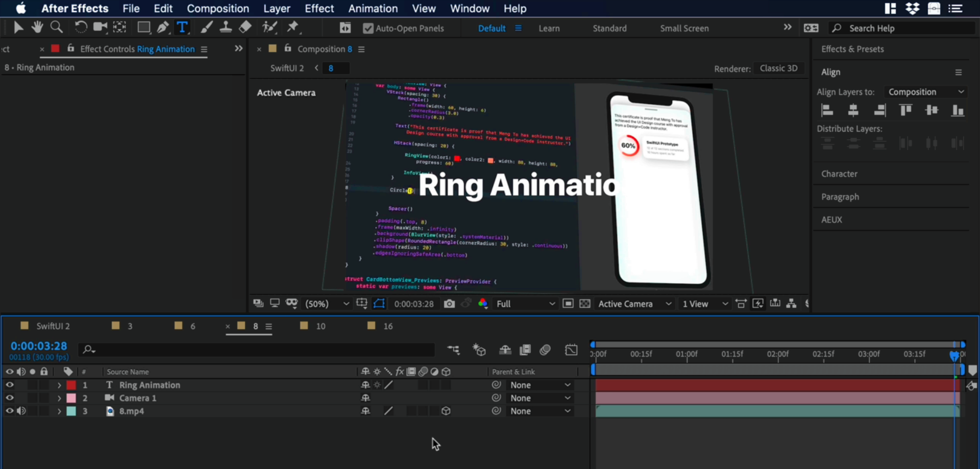Select the Zoom magnifier tool
Image resolution: width=980 pixels, height=469 pixels.
[x=57, y=28]
